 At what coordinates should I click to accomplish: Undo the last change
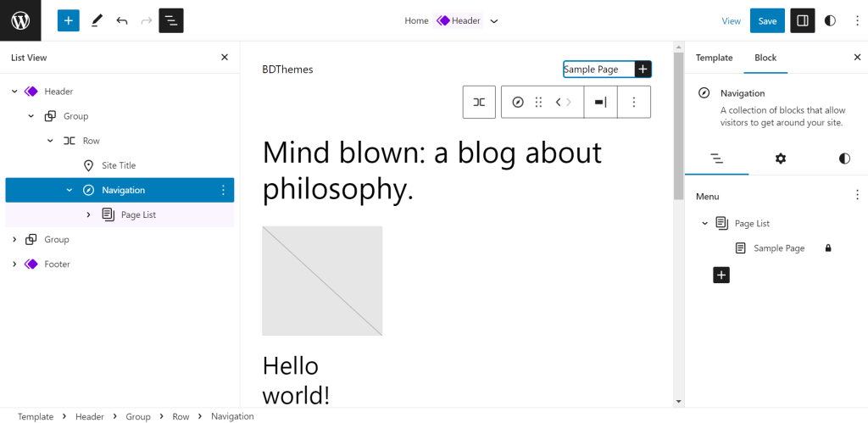[x=122, y=21]
